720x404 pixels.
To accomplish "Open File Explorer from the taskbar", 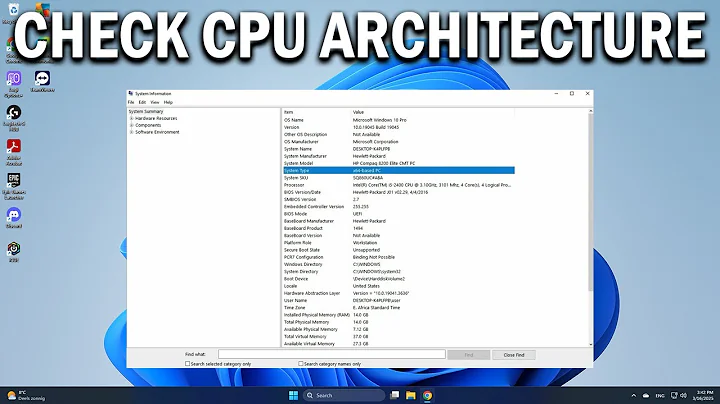I will pos(411,395).
